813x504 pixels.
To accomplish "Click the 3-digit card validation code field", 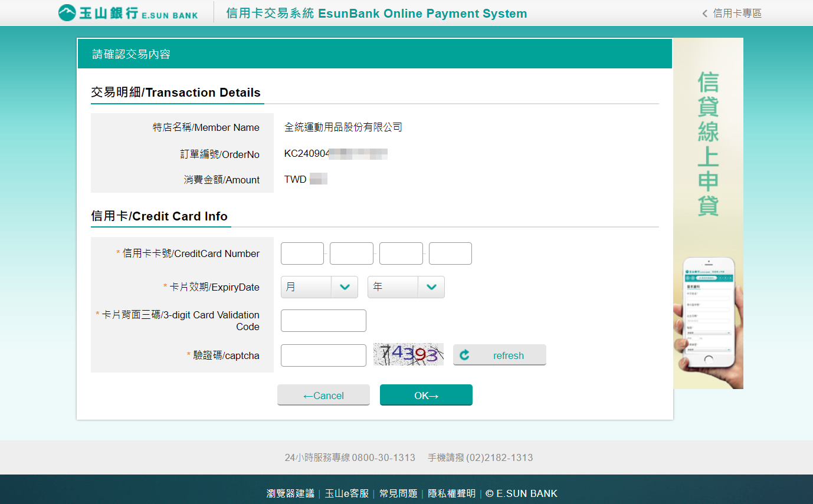I will click(323, 321).
